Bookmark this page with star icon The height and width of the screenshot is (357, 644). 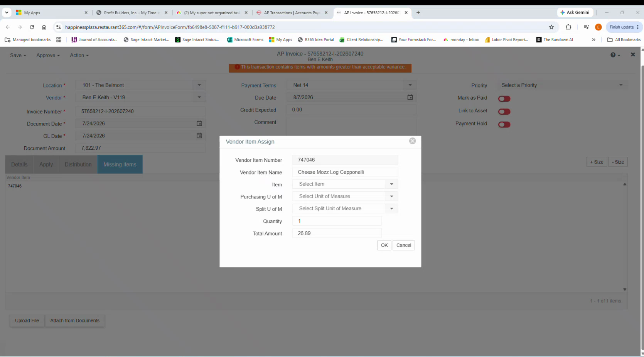(x=551, y=27)
